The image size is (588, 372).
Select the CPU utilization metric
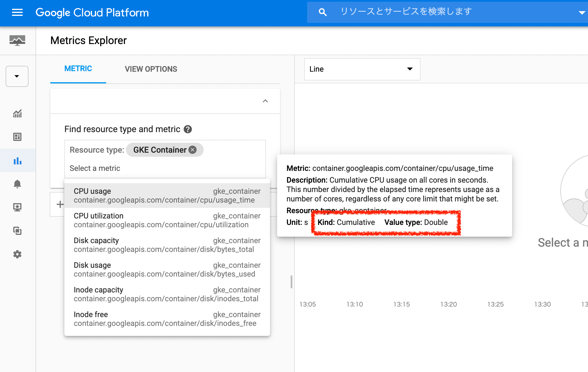coord(167,220)
